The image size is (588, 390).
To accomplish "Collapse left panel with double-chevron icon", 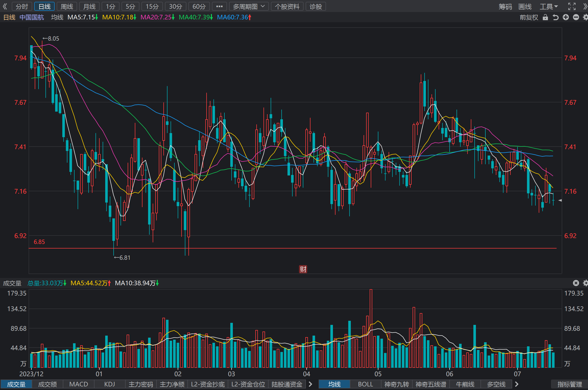I will (x=5, y=6).
